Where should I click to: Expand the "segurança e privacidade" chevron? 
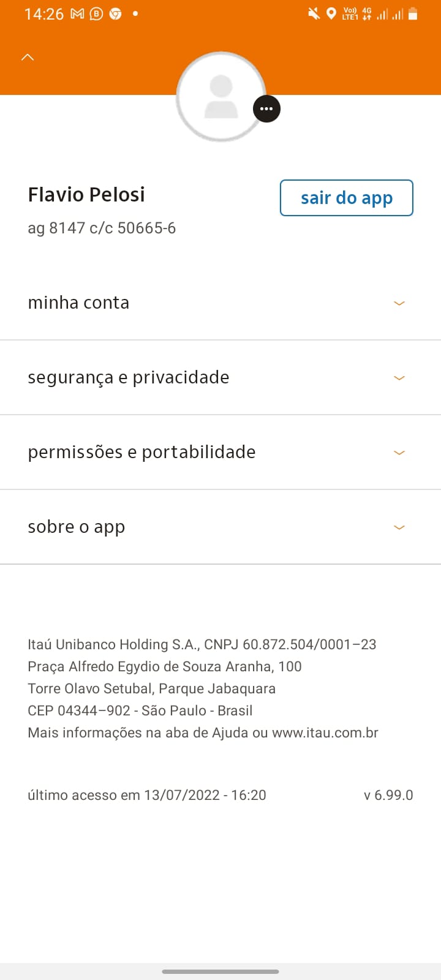click(399, 378)
